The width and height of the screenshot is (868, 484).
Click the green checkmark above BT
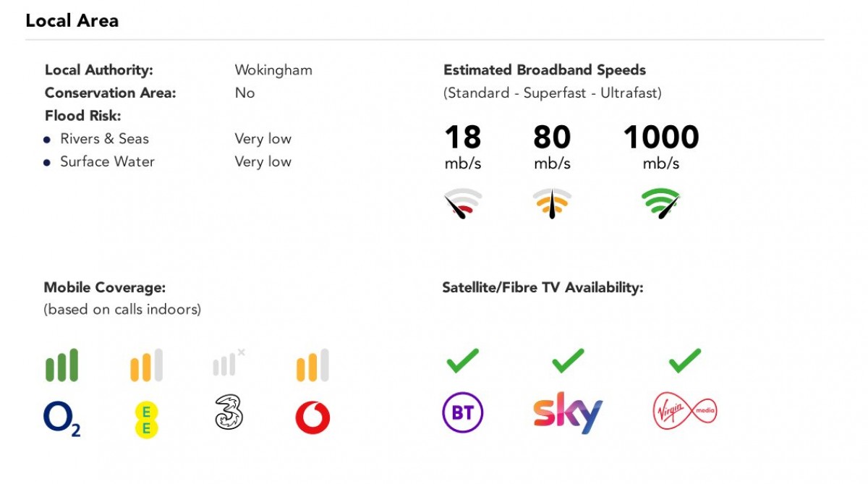(x=462, y=360)
